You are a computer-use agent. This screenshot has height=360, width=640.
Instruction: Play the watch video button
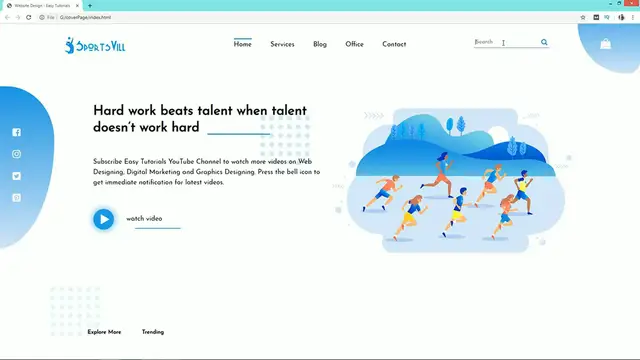104,219
